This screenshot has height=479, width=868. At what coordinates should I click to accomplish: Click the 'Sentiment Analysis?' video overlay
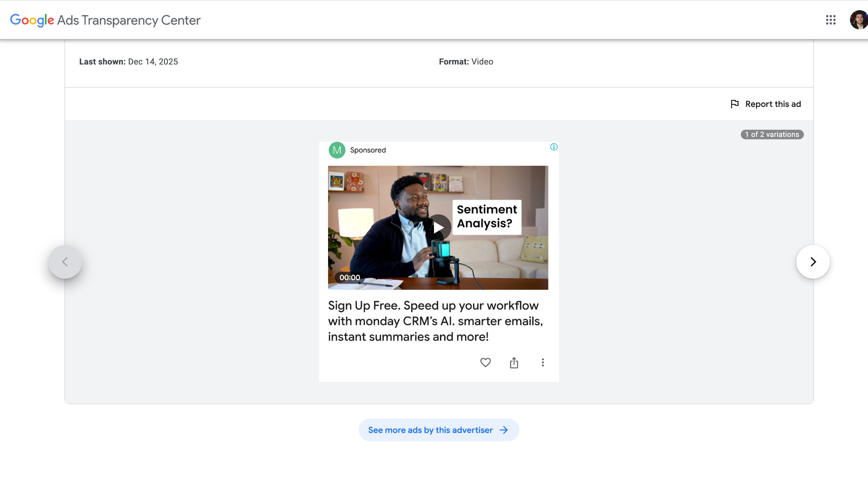[487, 217]
